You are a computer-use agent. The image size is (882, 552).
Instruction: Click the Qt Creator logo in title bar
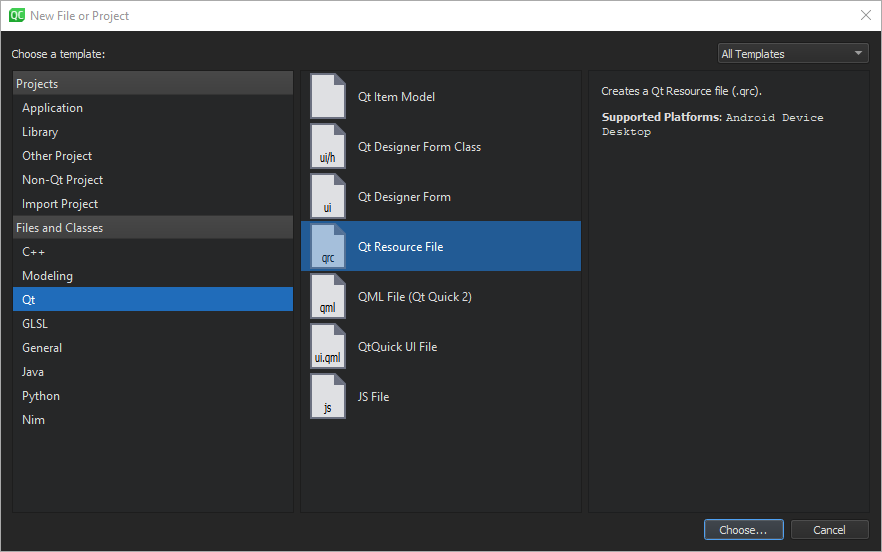coord(17,15)
